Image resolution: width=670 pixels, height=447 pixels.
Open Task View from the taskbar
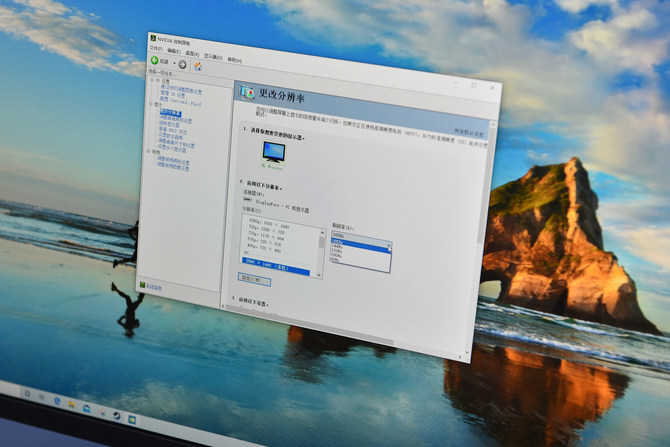(x=42, y=397)
